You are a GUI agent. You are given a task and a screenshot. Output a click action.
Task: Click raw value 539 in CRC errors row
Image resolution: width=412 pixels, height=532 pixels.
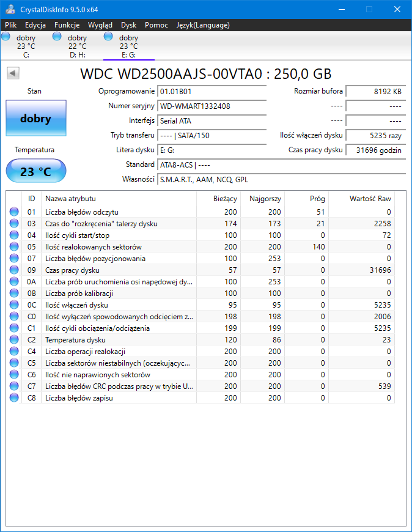pyautogui.click(x=384, y=386)
